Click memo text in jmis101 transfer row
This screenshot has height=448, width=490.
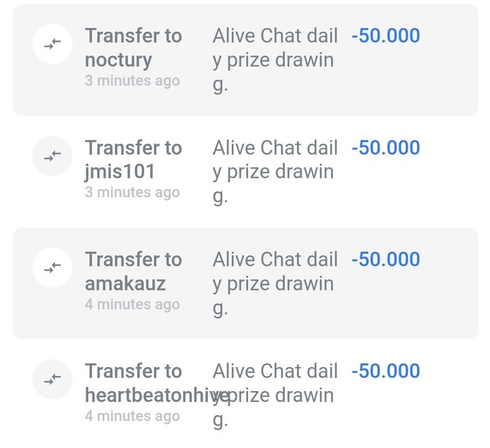pos(275,172)
